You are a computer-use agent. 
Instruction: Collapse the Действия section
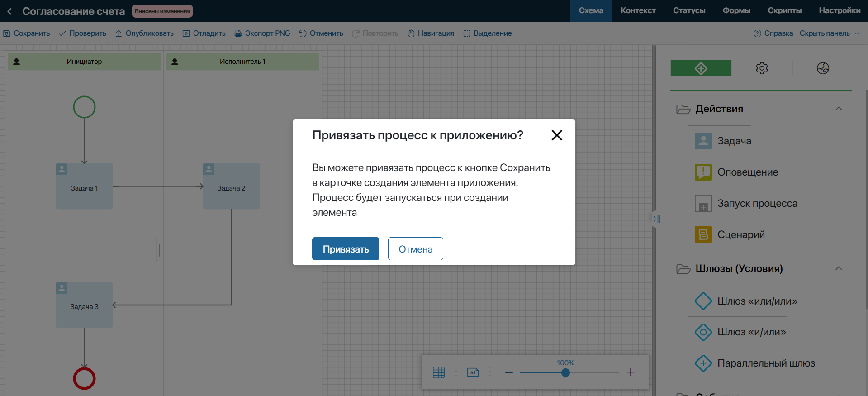click(839, 109)
